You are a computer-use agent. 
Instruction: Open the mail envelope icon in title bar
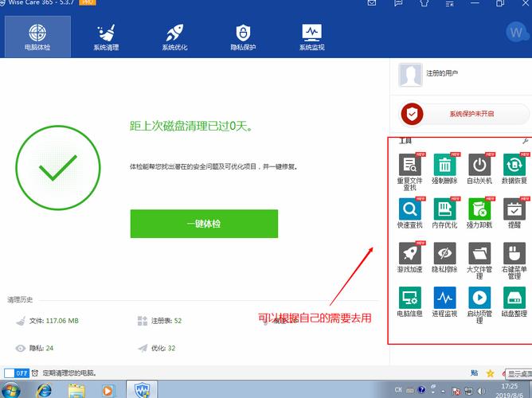[372, 2]
